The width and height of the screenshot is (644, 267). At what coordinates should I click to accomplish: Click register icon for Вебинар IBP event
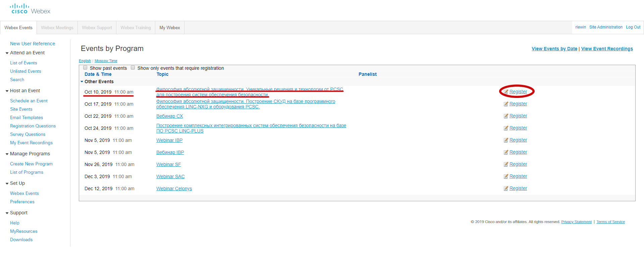click(506, 152)
